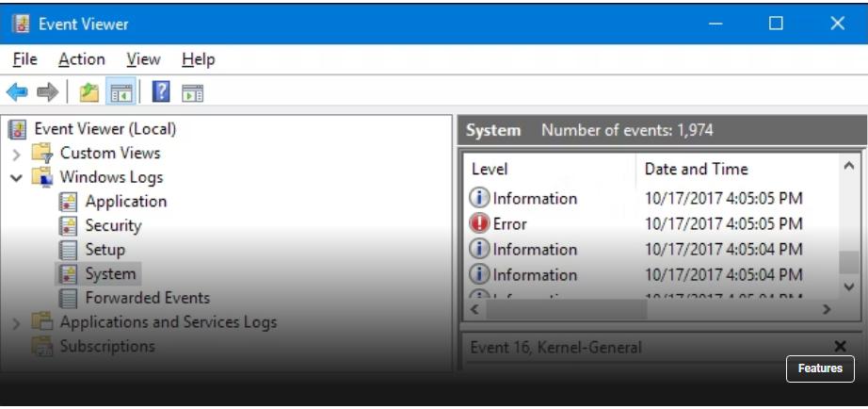
Task: Open the System log
Action: pos(110,274)
